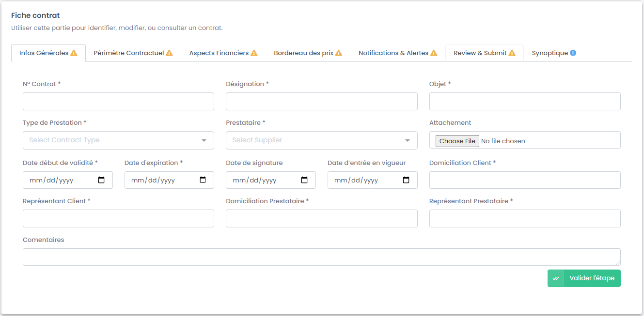Open calendar picker for Date d'expiration
Image resolution: width=644 pixels, height=316 pixels.
tap(203, 180)
